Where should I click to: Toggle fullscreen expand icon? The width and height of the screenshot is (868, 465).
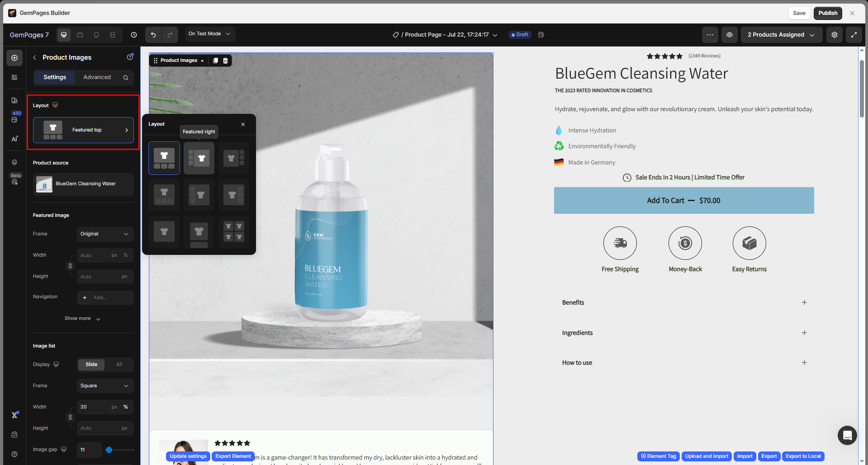[x=854, y=35]
